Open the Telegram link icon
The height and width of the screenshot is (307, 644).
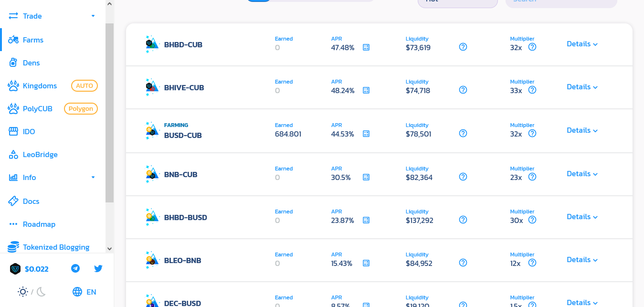click(x=75, y=268)
